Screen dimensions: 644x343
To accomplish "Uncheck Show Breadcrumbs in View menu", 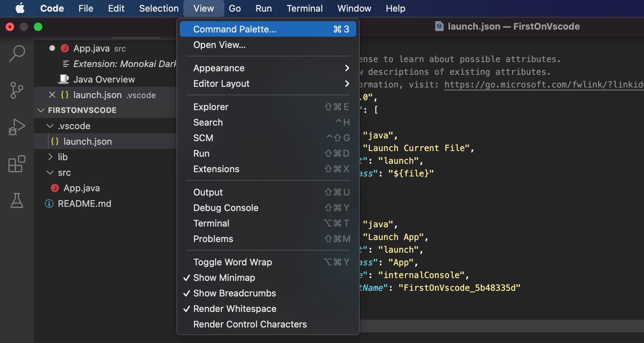I will point(235,293).
